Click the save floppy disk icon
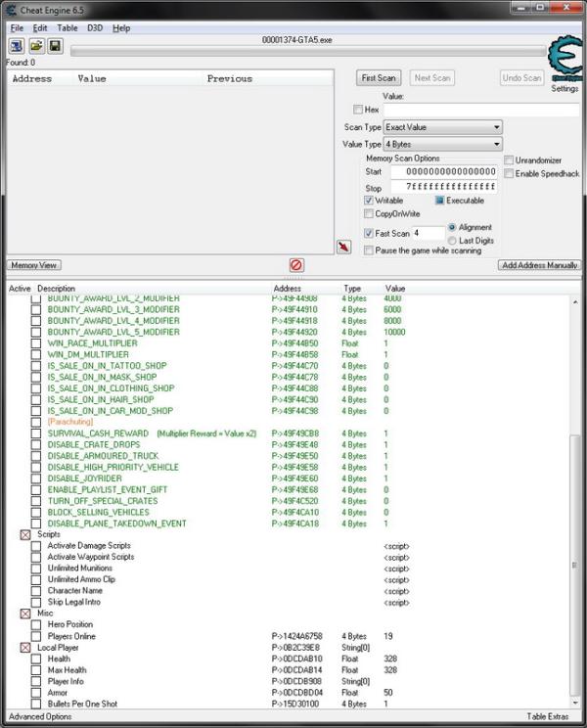This screenshot has height=728, width=587. point(55,46)
